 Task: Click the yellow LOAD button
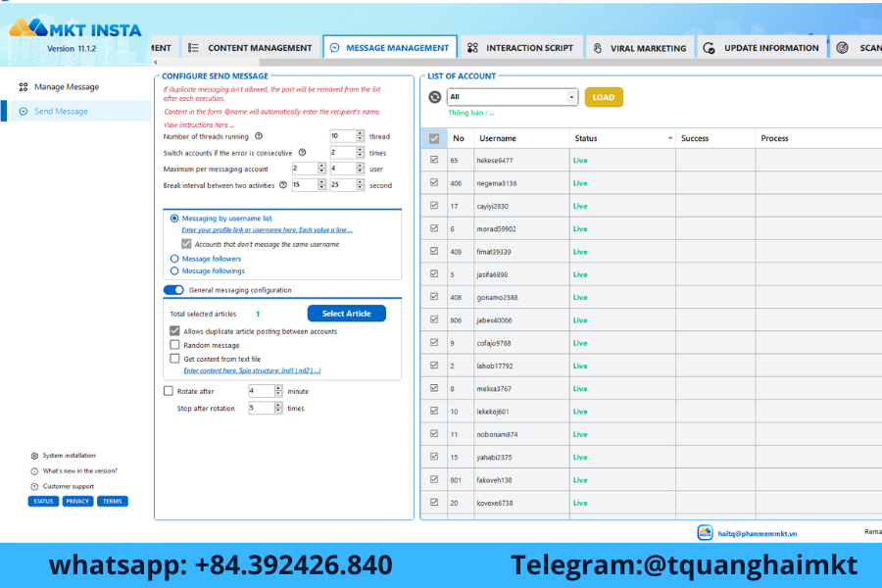click(604, 97)
